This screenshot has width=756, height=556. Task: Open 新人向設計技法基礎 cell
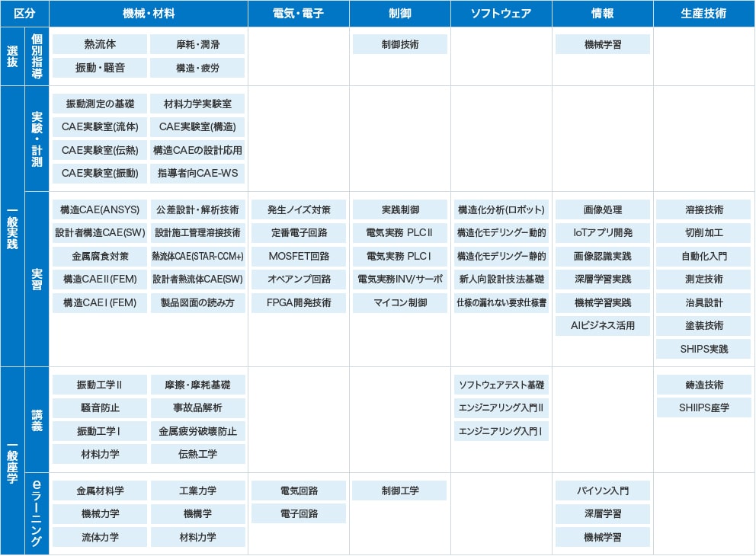click(501, 279)
